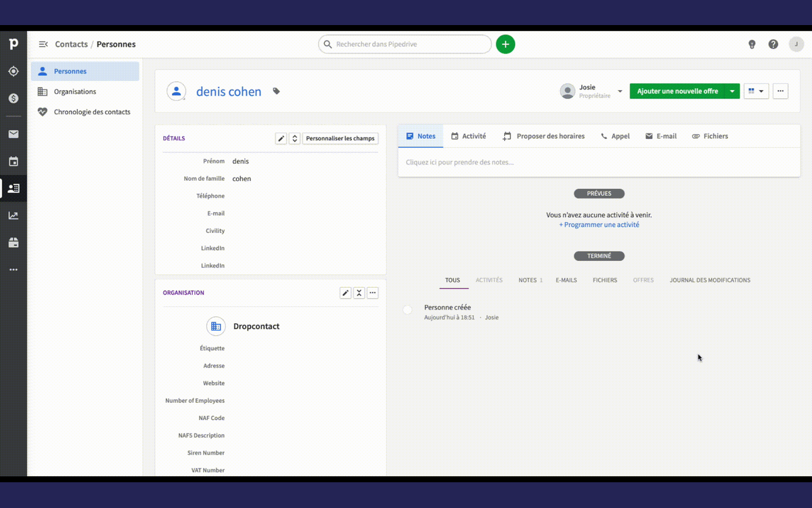Open the person more actions ellipsis button

[780, 91]
